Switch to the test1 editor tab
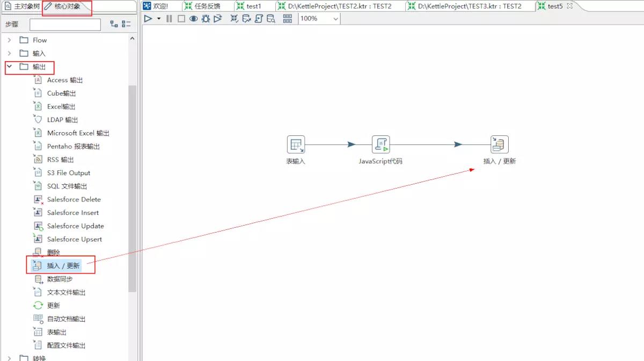 (x=253, y=6)
